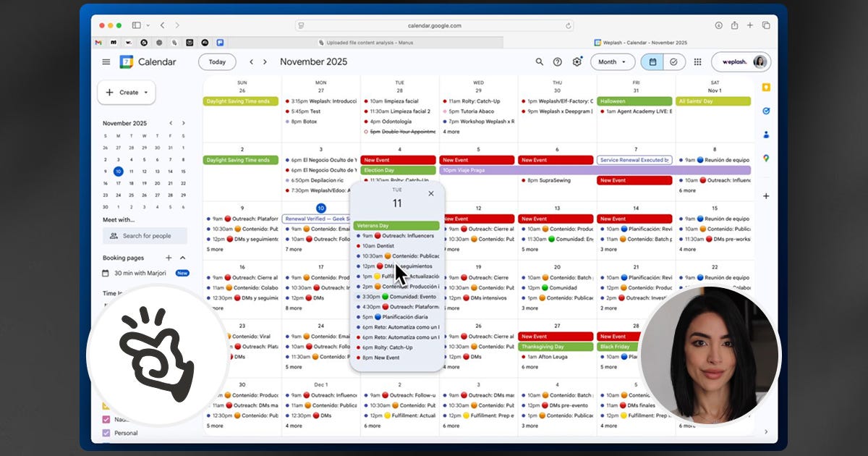
Task: Open the Weplash account avatar
Action: pyautogui.click(x=759, y=62)
